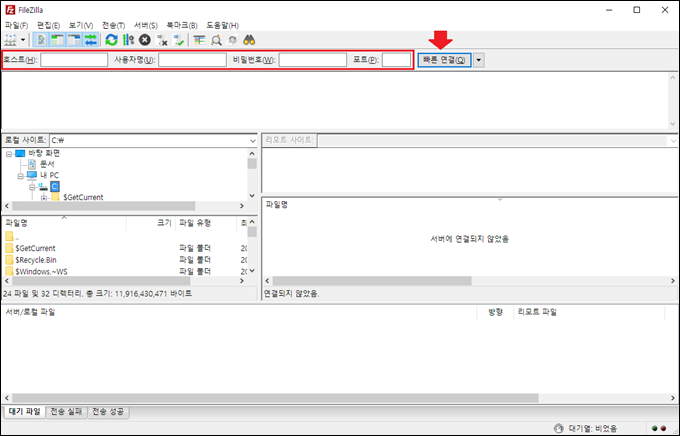The width and height of the screenshot is (680, 436).
Task: Expand the $GetCurrent tree node
Action: pyautogui.click(x=44, y=198)
